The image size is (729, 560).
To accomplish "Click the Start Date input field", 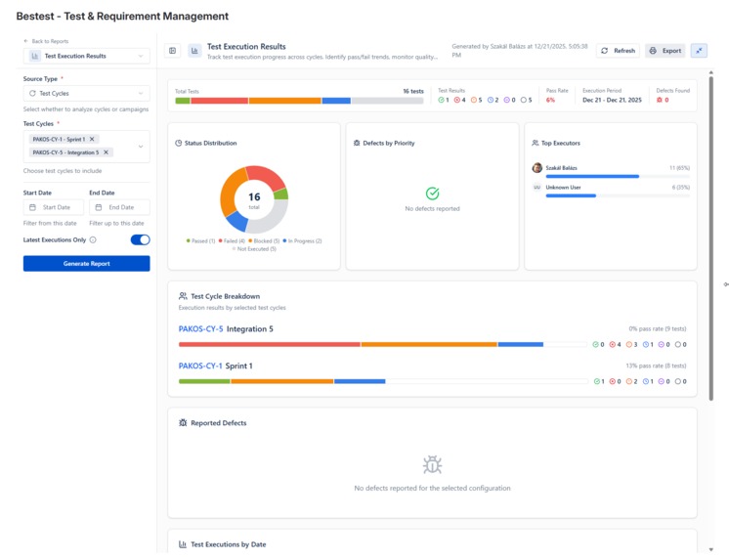I will 54,207.
